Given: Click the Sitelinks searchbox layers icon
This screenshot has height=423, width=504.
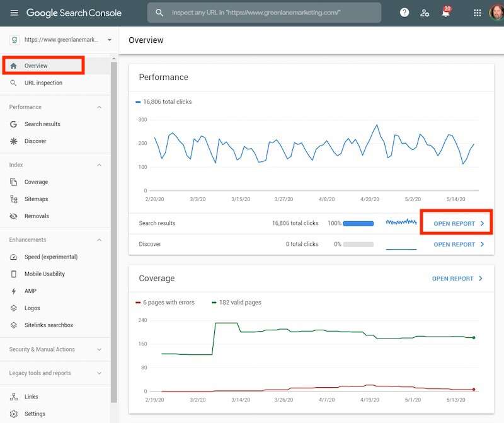Looking at the screenshot, I should [13, 325].
